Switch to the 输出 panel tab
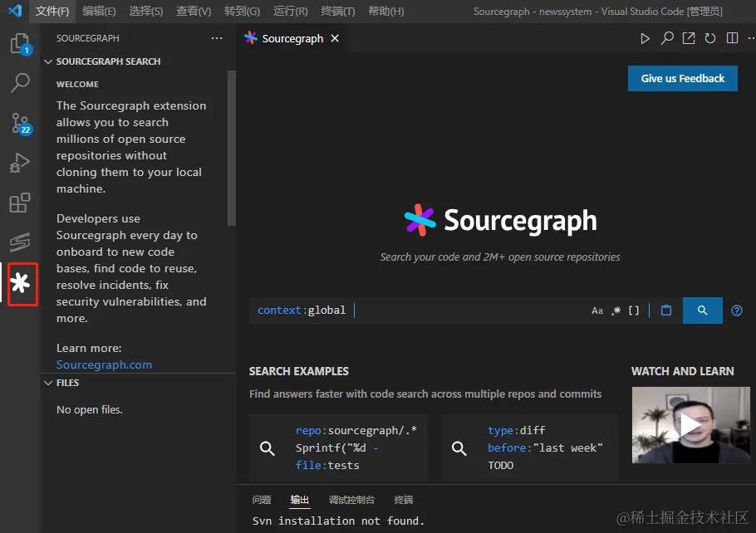 (299, 500)
